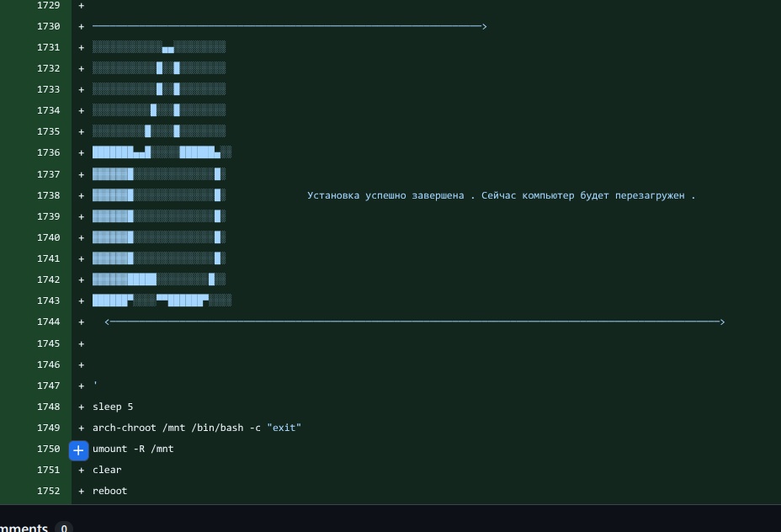Viewport: 781px width, 532px height.
Task: Click line number 1744 in the gutter
Action: coord(48,322)
